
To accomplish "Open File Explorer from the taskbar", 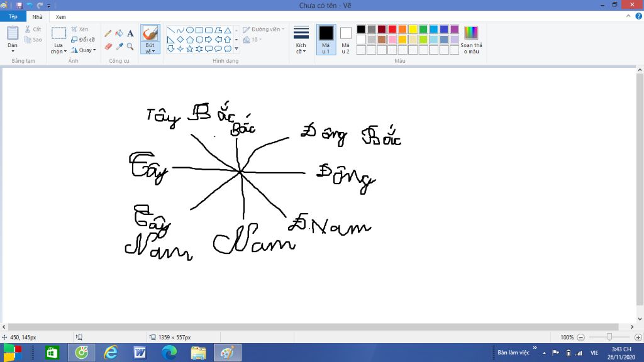I will pyautogui.click(x=198, y=353).
